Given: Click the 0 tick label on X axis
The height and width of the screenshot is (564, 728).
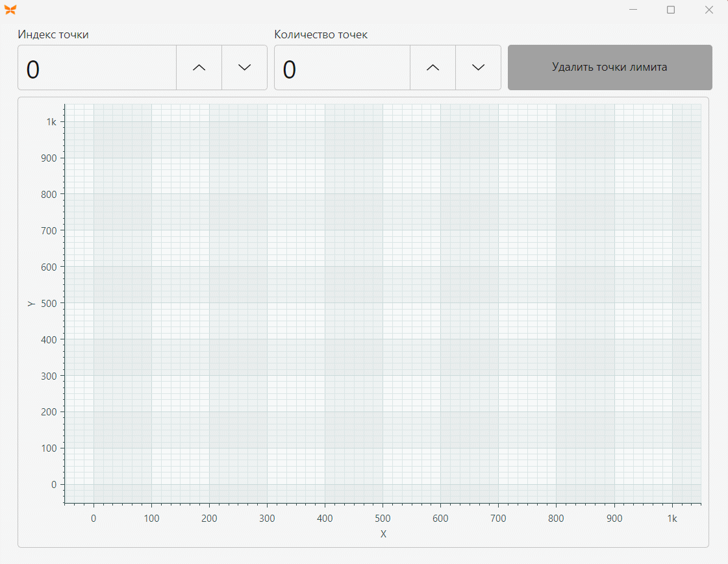Looking at the screenshot, I should click(x=94, y=518).
